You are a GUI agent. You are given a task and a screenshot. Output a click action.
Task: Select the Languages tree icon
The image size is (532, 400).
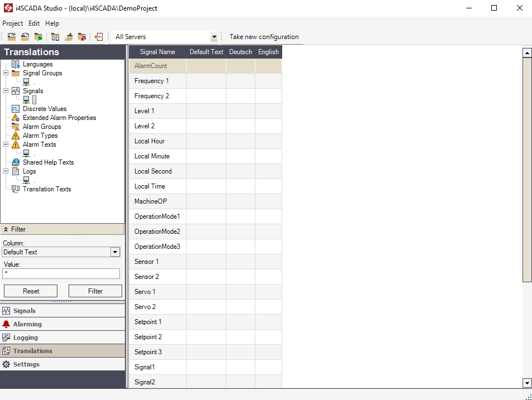[16, 64]
